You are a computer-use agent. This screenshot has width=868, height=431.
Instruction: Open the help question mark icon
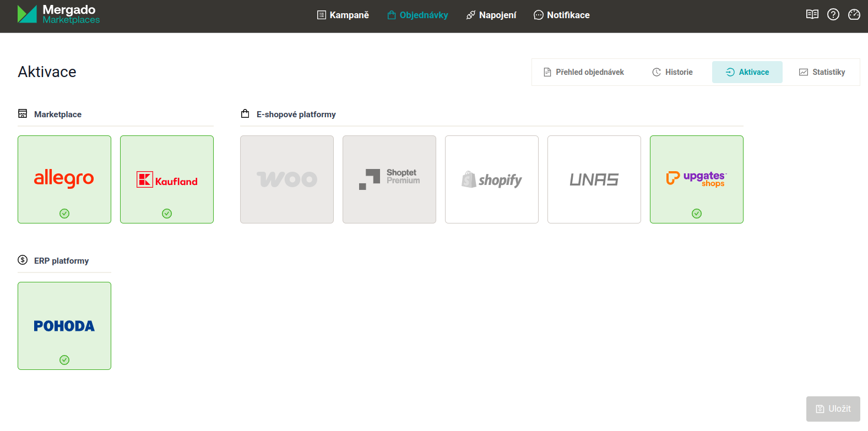tap(833, 15)
